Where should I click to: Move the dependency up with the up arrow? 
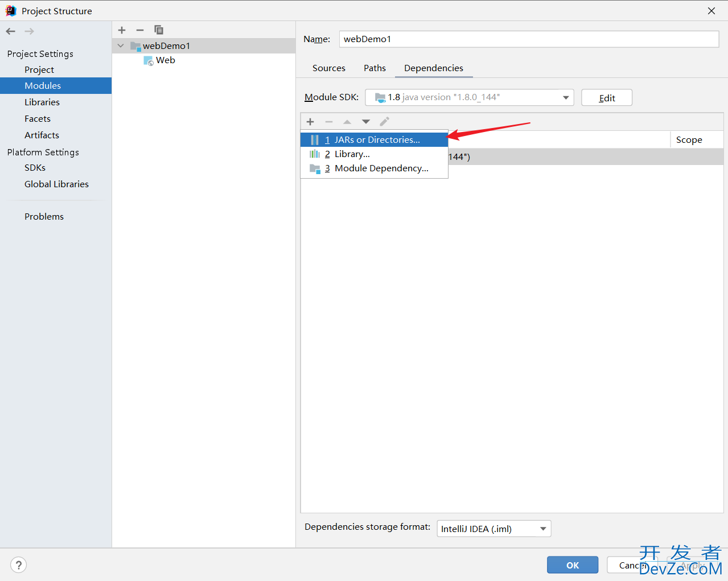pos(347,122)
